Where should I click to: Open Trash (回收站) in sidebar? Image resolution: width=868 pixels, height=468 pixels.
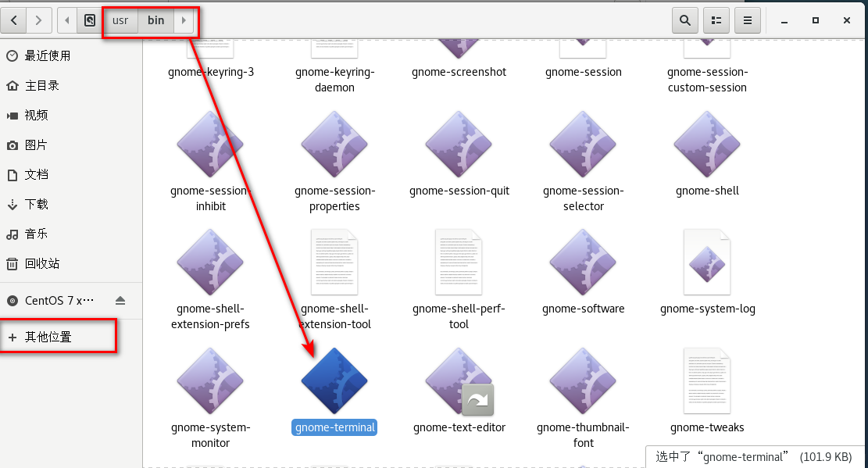point(71,263)
